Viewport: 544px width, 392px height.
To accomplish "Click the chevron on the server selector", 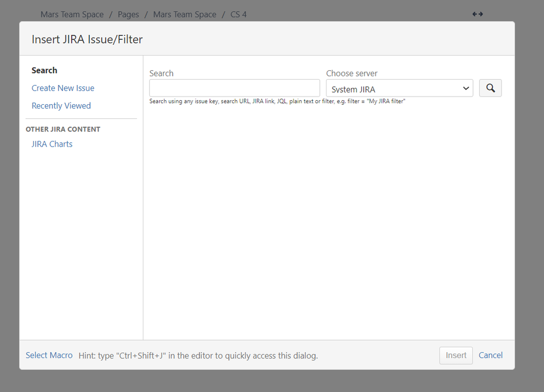I will tap(466, 88).
